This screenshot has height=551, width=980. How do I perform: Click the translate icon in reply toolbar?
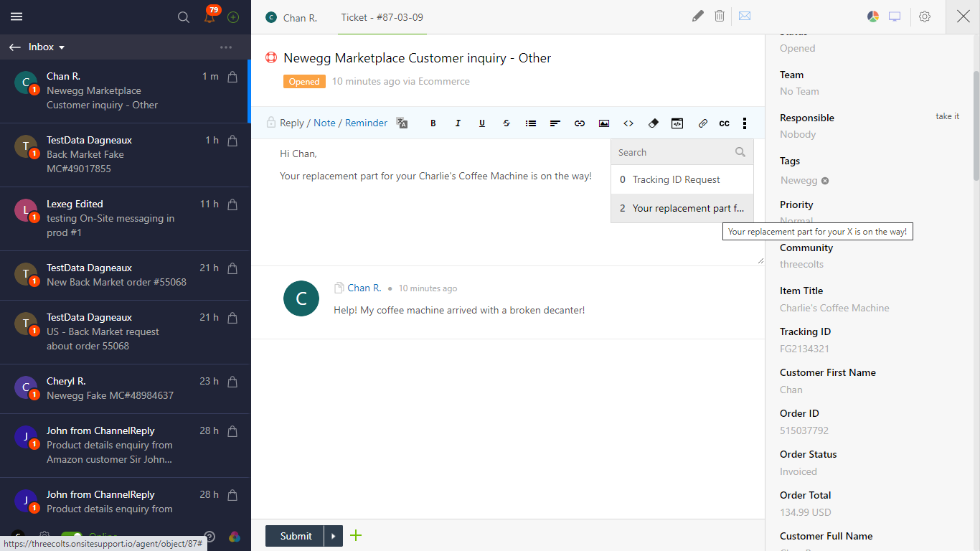click(x=402, y=123)
